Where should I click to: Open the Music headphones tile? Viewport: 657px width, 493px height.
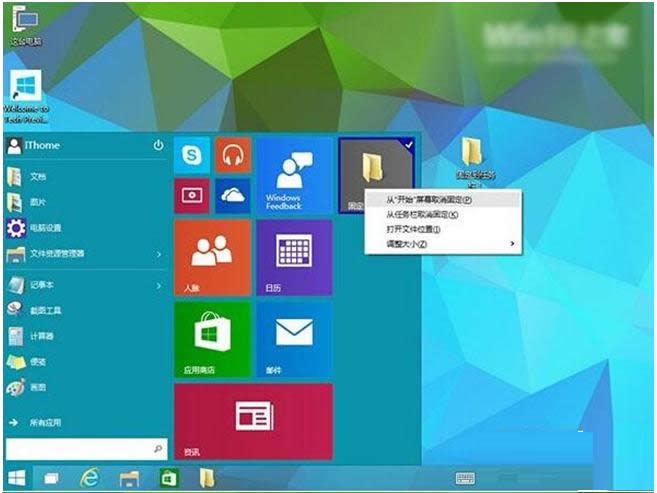click(233, 155)
